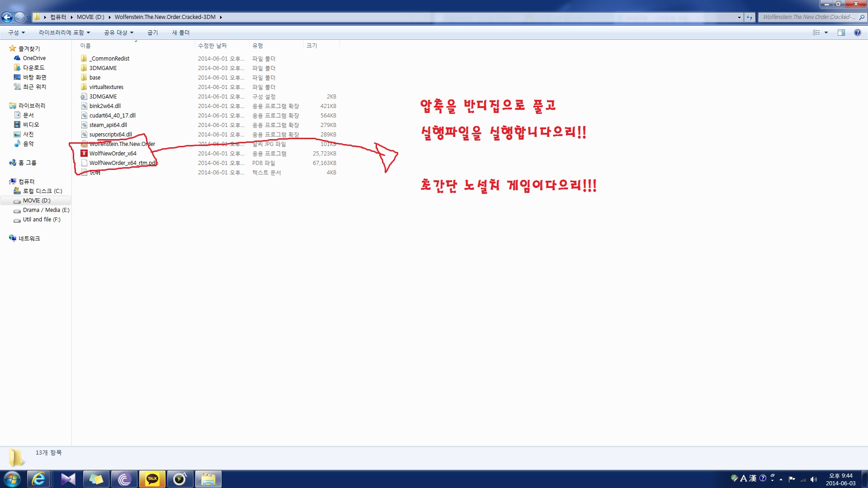Select WolfNewOrder_x64 application icon
868x488 pixels.
pos(84,153)
